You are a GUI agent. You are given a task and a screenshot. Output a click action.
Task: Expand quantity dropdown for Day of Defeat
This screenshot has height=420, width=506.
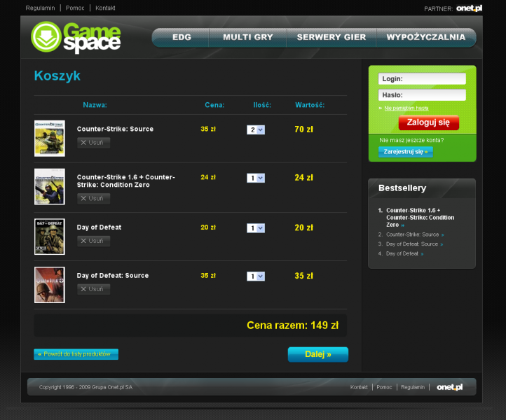tap(256, 227)
